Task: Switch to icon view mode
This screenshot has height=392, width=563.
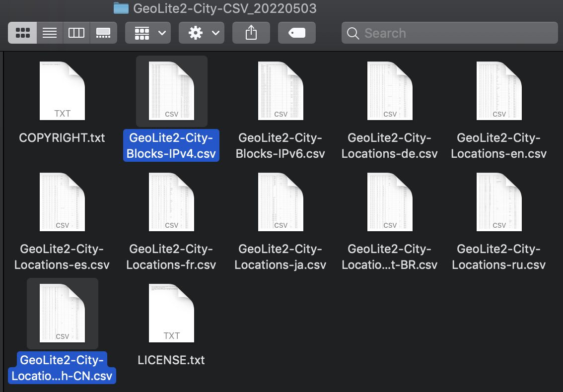Action: pos(22,33)
